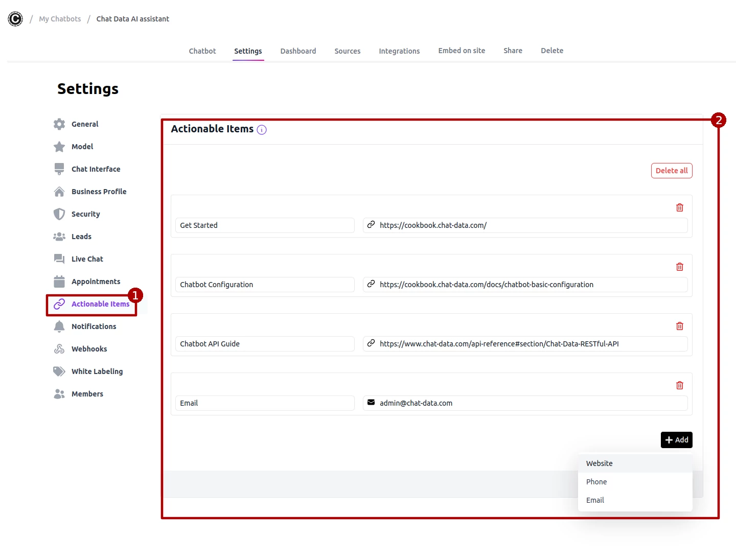
Task: Select Actionable Items in sidebar
Action: click(x=100, y=304)
